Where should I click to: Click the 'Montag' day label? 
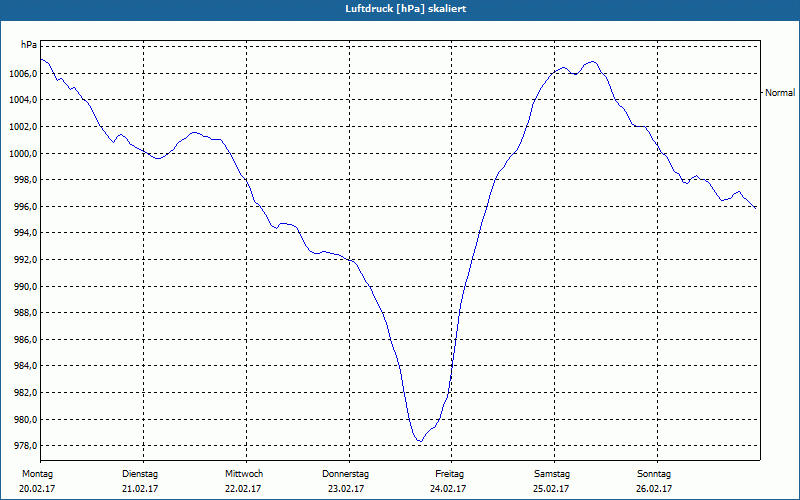[37, 474]
